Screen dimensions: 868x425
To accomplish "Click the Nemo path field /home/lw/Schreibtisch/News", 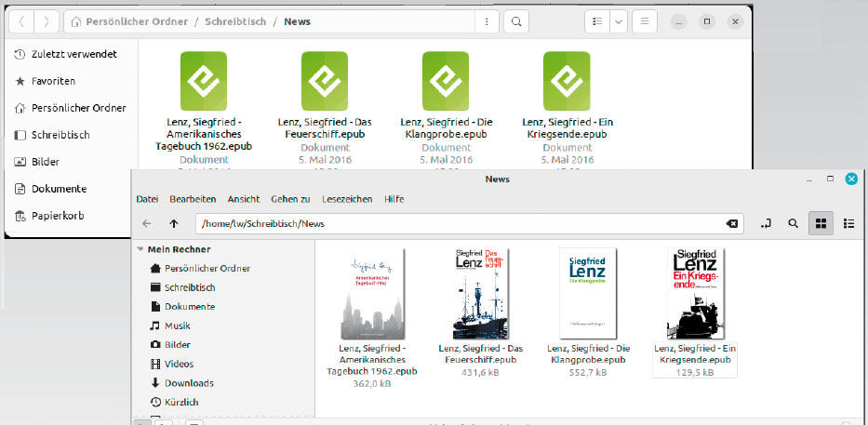I will coord(470,223).
